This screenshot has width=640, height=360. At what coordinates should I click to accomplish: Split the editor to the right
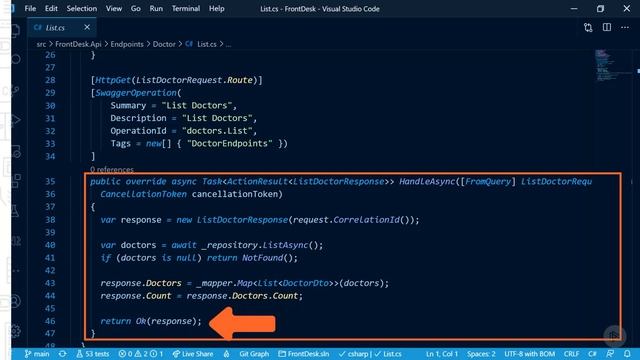pos(607,27)
